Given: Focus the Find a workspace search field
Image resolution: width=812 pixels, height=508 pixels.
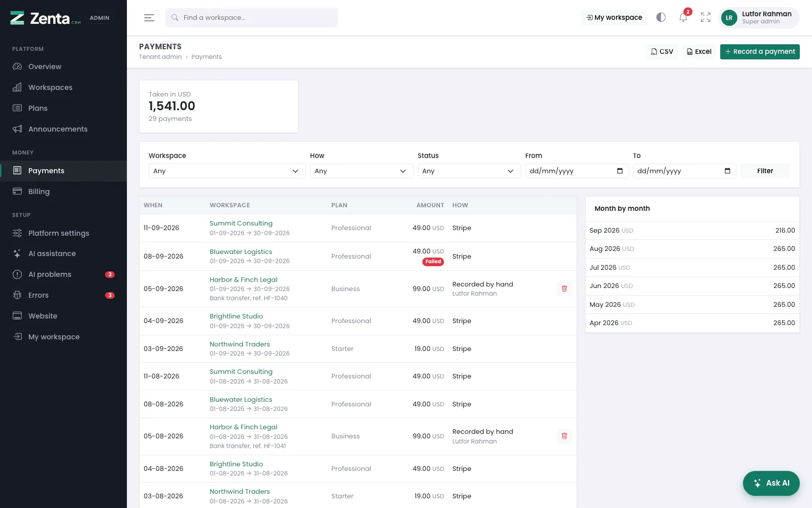Looking at the screenshot, I should click(252, 17).
